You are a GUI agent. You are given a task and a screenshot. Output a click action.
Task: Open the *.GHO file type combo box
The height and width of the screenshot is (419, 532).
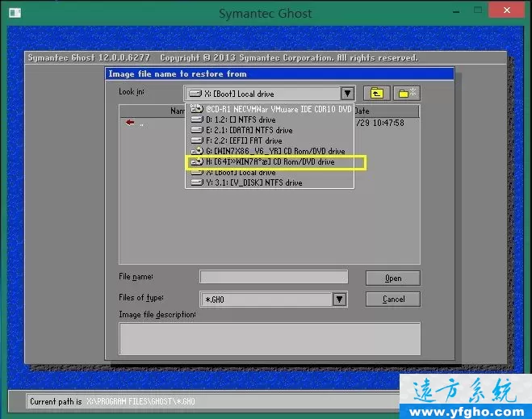pyautogui.click(x=266, y=300)
